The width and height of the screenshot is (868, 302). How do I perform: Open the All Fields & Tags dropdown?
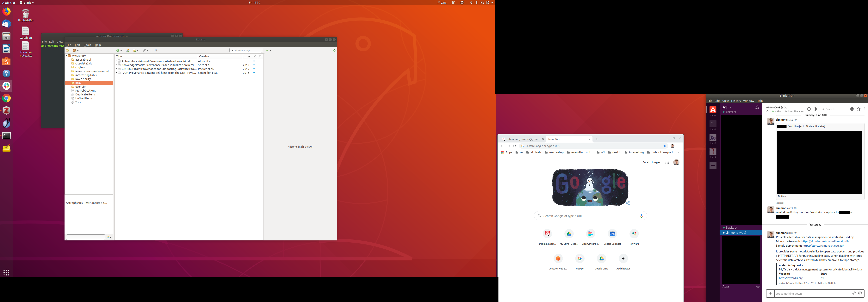click(x=232, y=51)
